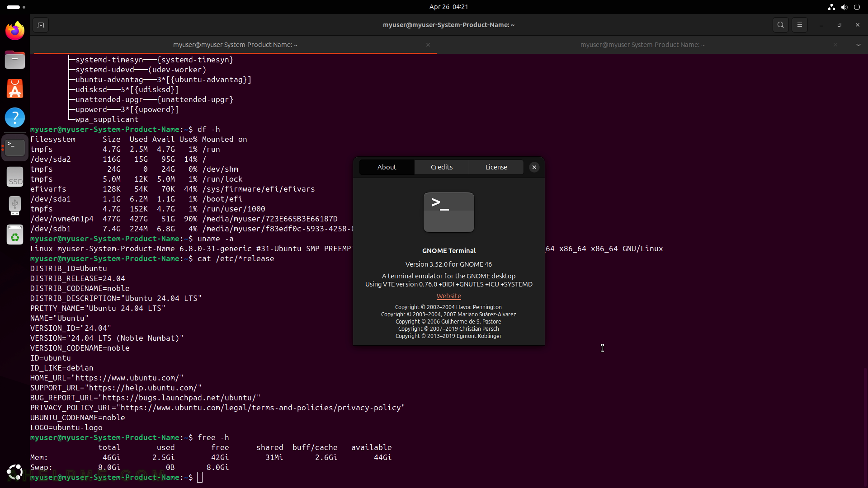868x488 pixels.
Task: Click the unattended-upgr process entry
Action: pos(155,99)
